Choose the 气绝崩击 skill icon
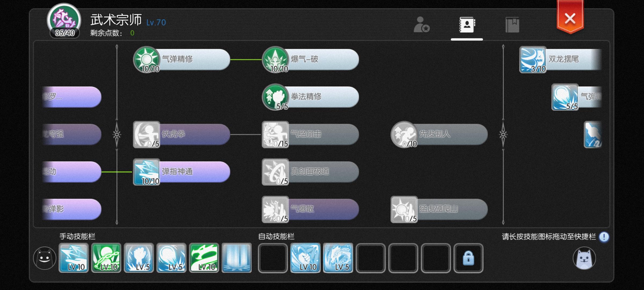 pos(275,134)
